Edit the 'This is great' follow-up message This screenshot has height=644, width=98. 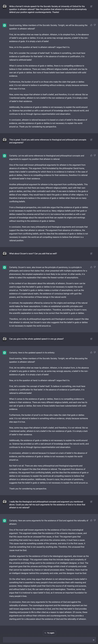pos(91,140)
